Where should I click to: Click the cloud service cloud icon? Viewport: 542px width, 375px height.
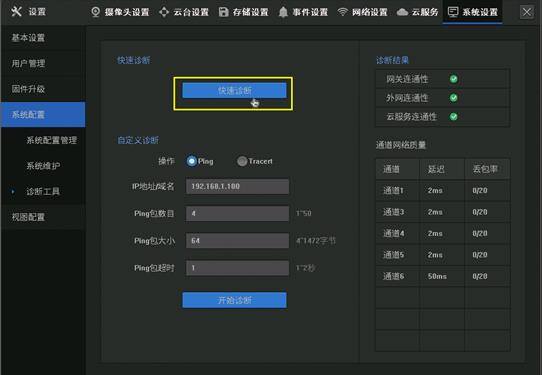(402, 12)
